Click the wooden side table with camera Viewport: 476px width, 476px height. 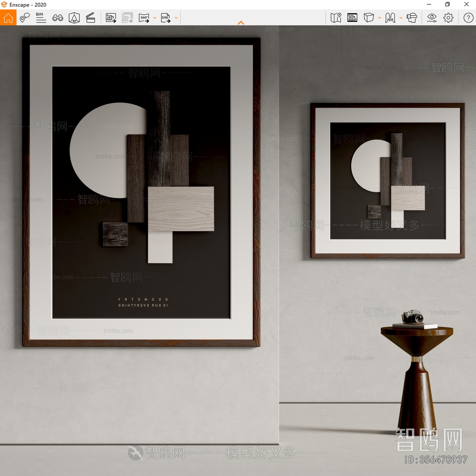[x=417, y=373]
